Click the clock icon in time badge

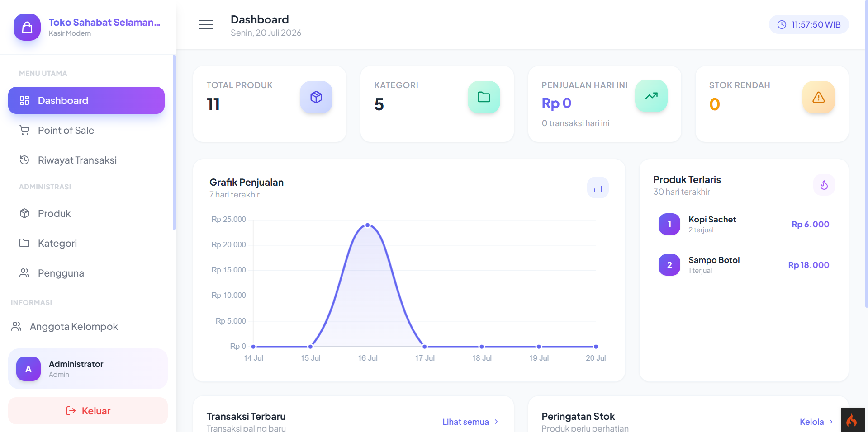click(782, 25)
